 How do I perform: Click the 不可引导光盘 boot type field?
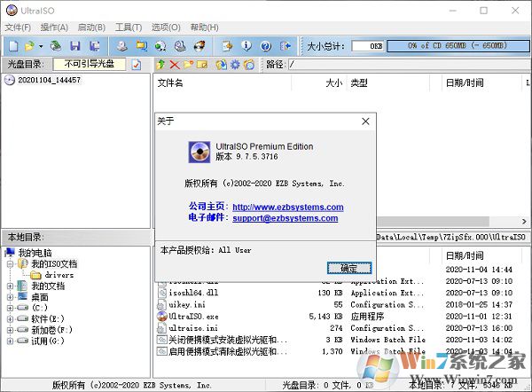(90, 64)
